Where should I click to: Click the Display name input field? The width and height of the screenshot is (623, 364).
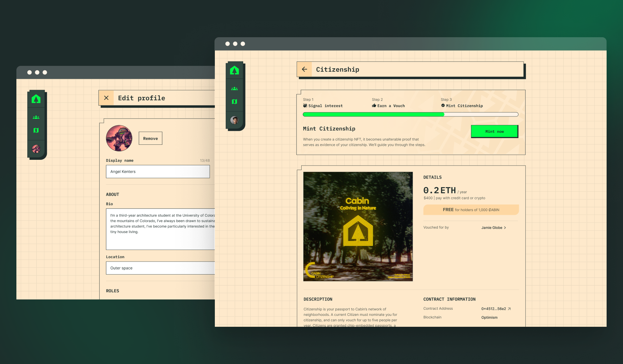pyautogui.click(x=158, y=171)
